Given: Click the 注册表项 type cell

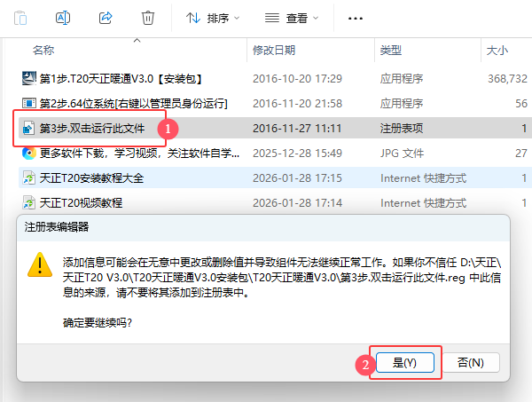Looking at the screenshot, I should (402, 129).
